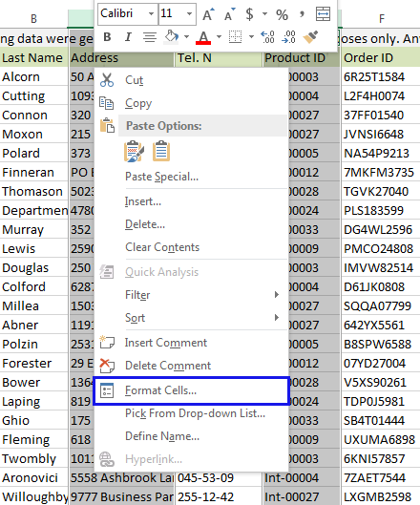Toggle Bold in the mini toolbar
This screenshot has height=505, width=420.
click(107, 37)
